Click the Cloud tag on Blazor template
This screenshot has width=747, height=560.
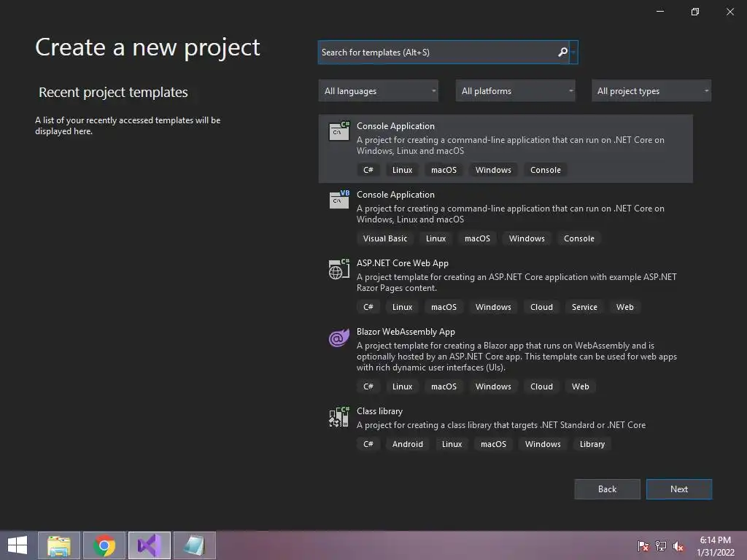point(541,386)
